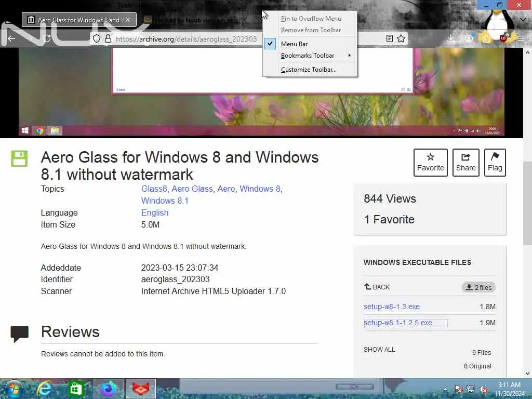Choose Remove from Toolbar

[311, 30]
